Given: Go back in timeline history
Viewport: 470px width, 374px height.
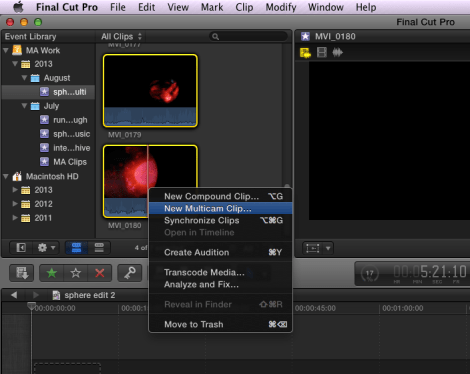Looking at the screenshot, I should (x=14, y=295).
